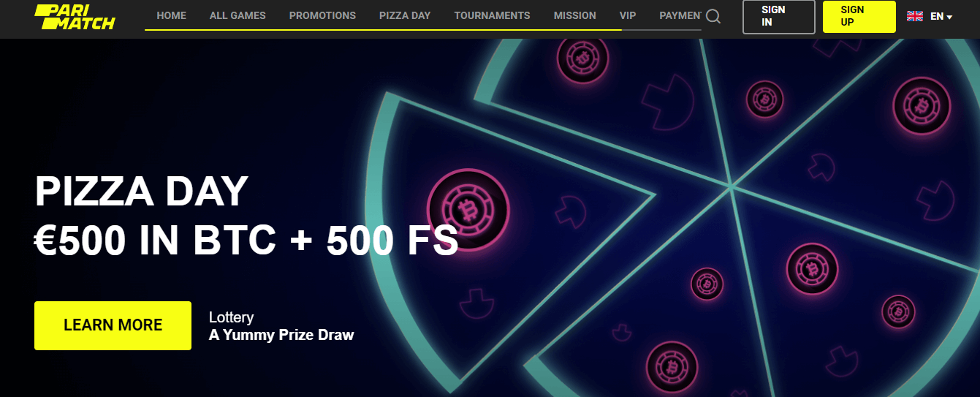Screen dimensions: 980x397
Task: Click the UK flag icon
Action: point(915,16)
